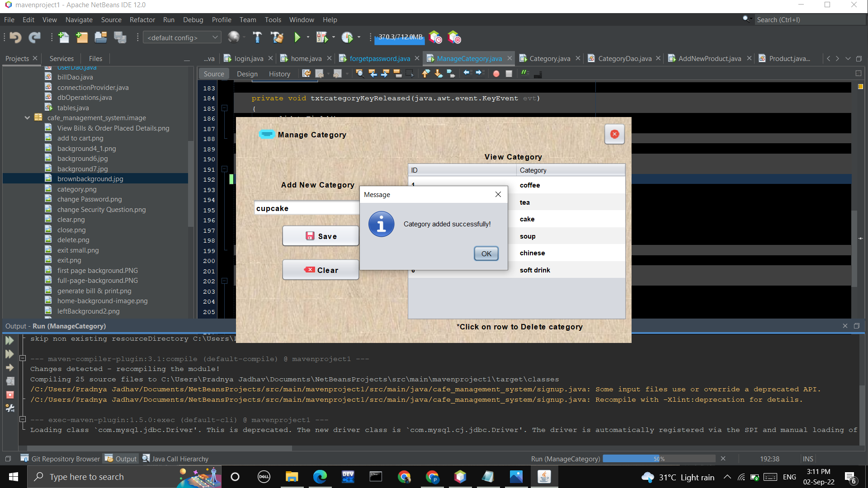
Task: Open the Run Project dropdown arrow
Action: pyautogui.click(x=308, y=38)
